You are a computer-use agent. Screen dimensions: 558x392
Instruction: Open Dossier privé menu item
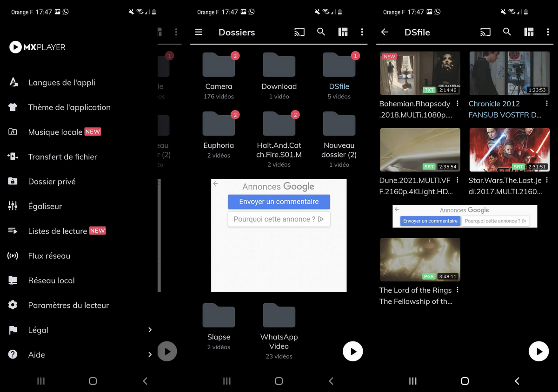52,182
